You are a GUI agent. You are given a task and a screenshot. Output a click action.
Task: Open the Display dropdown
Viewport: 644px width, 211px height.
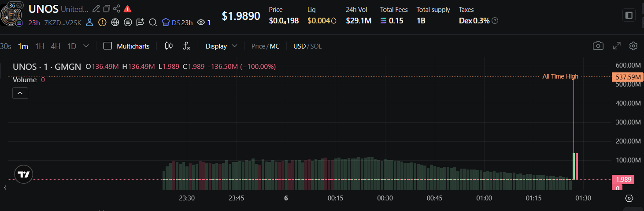[222, 46]
